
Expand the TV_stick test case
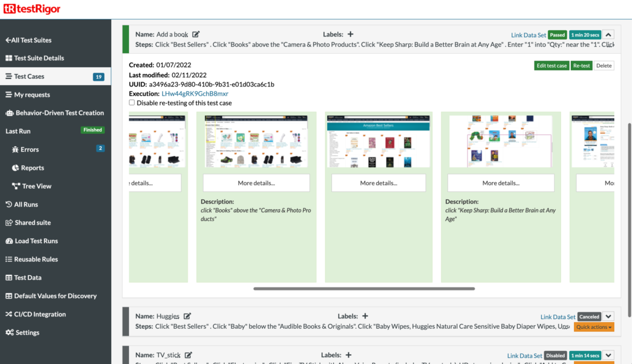coord(608,355)
